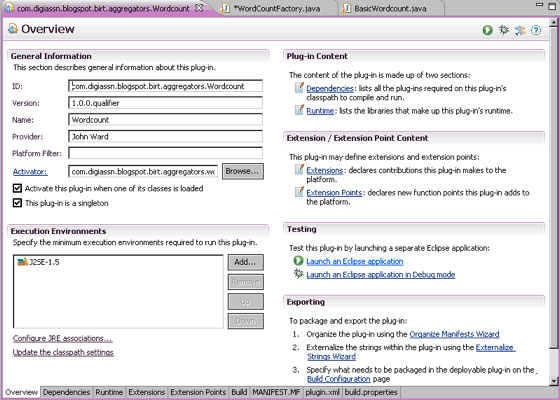Open the Build Configuration link
560x400 pixels.
tap(339, 379)
